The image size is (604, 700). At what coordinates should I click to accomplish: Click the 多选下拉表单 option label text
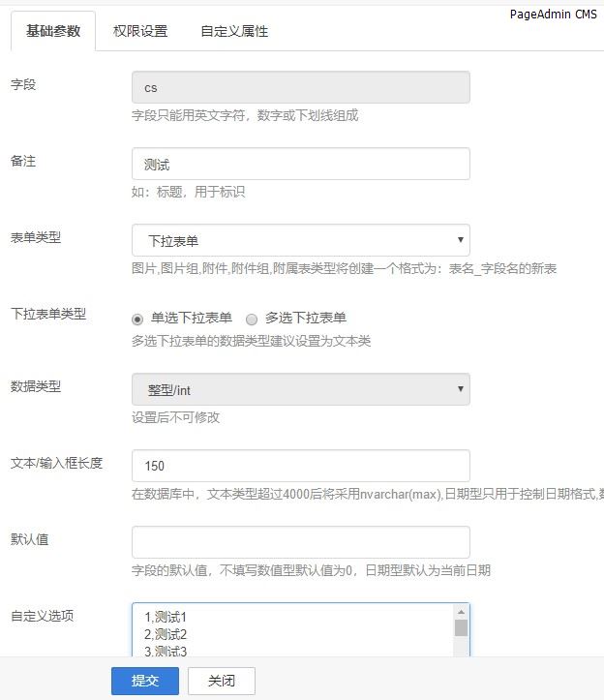tap(306, 318)
